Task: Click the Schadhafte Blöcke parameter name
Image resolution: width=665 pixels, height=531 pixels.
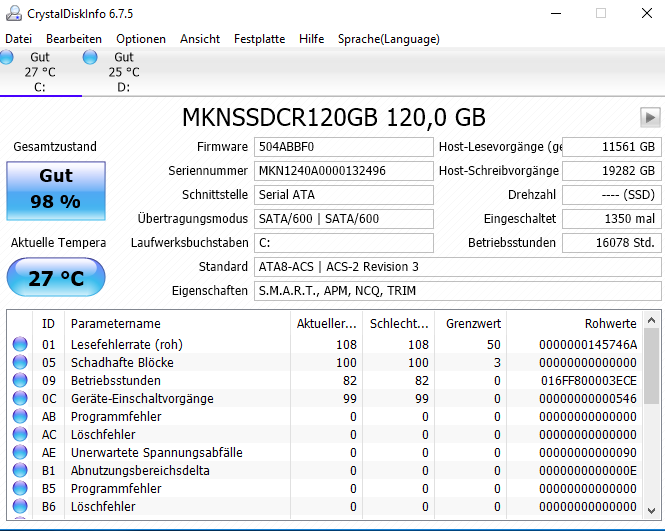Action: (122, 363)
